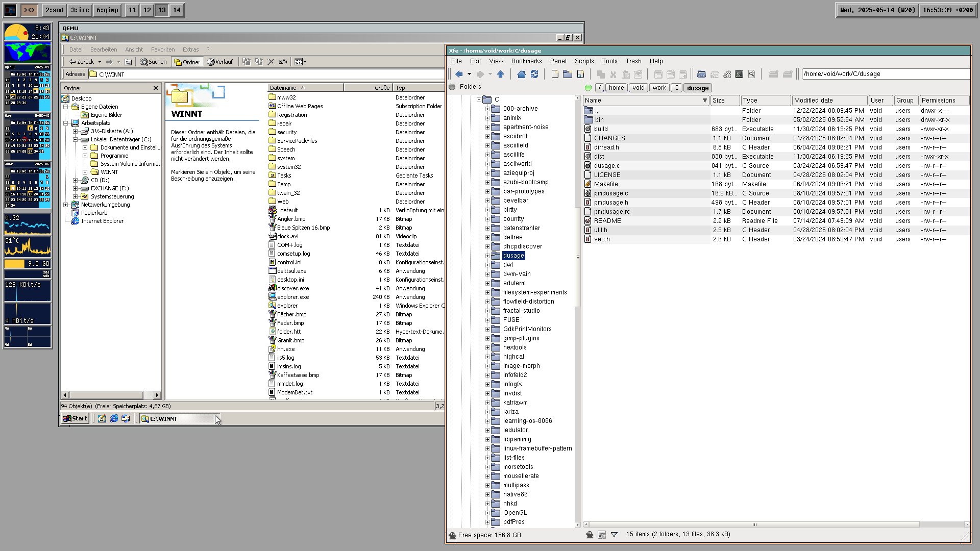Refresh the Xfe file panel
The image size is (980, 551).
[534, 74]
